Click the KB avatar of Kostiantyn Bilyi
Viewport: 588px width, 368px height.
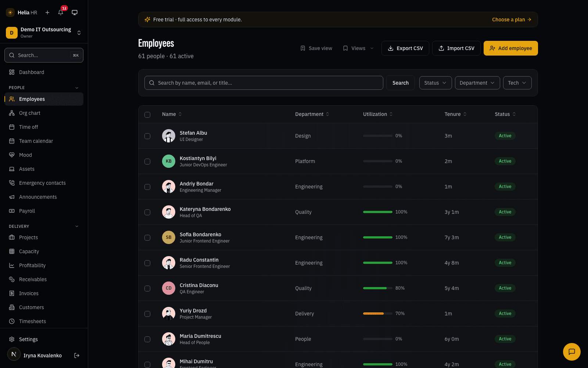[169, 161]
